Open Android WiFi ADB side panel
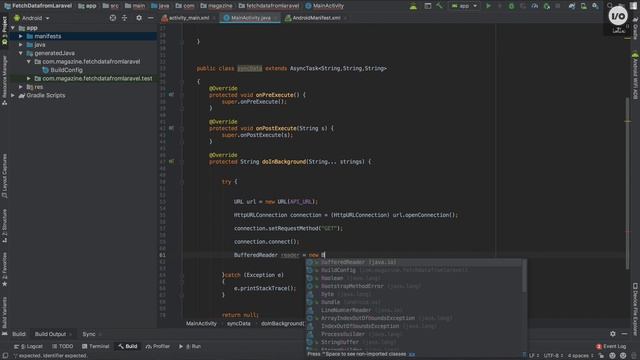This screenshot has width=640, height=360. tap(635, 76)
